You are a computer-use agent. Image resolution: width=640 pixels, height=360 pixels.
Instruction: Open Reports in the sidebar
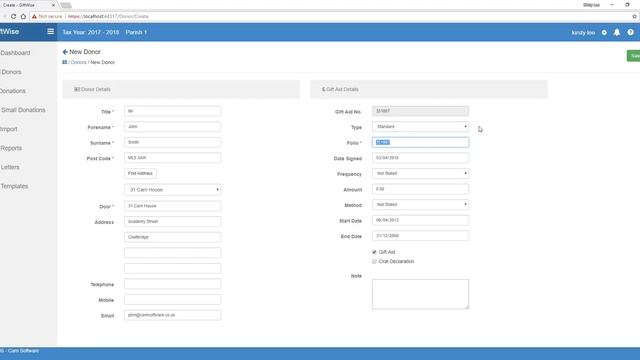click(x=11, y=148)
